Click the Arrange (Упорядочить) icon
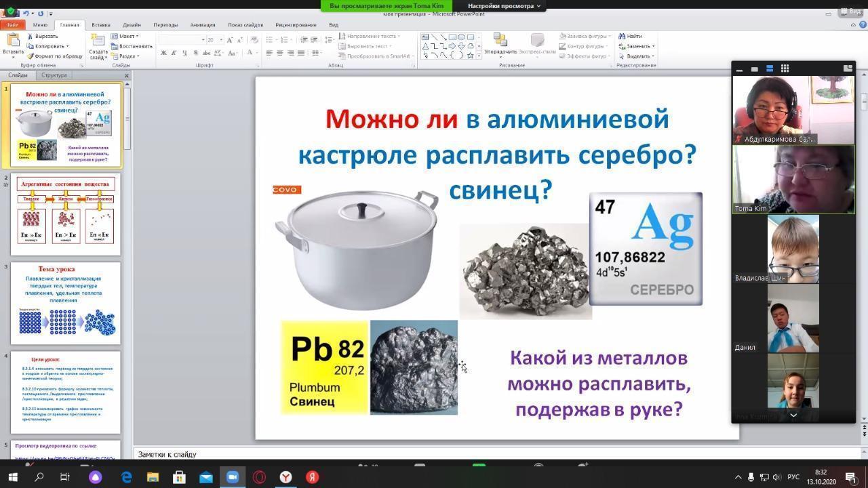This screenshot has width=868, height=488. pos(500,42)
